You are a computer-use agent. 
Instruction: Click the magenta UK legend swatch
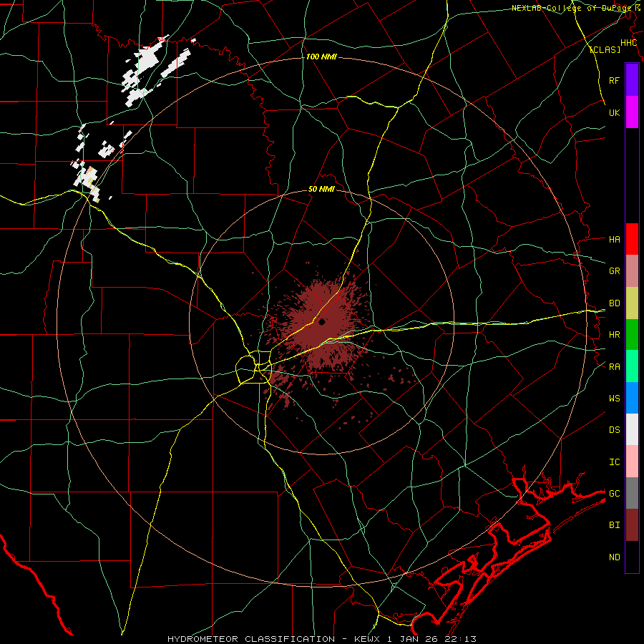[632, 112]
